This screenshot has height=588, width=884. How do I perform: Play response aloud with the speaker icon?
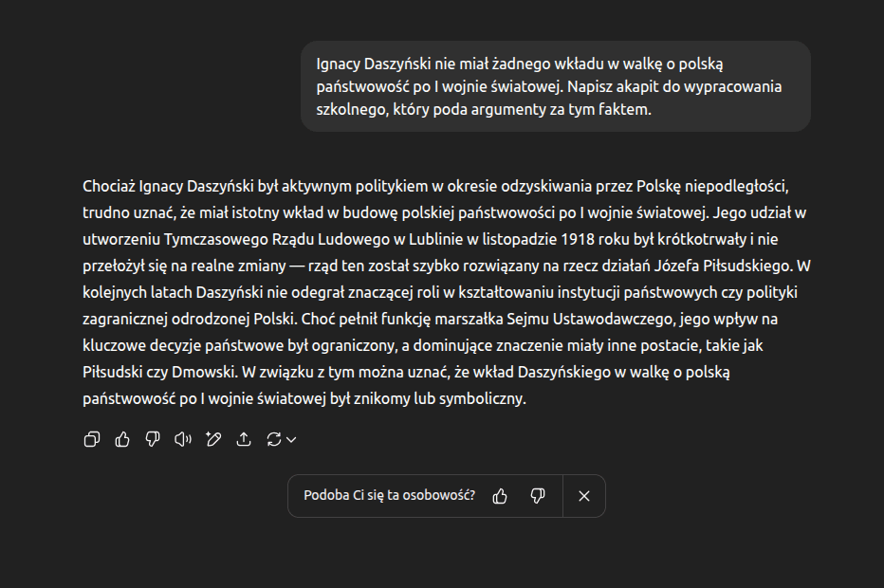point(183,439)
